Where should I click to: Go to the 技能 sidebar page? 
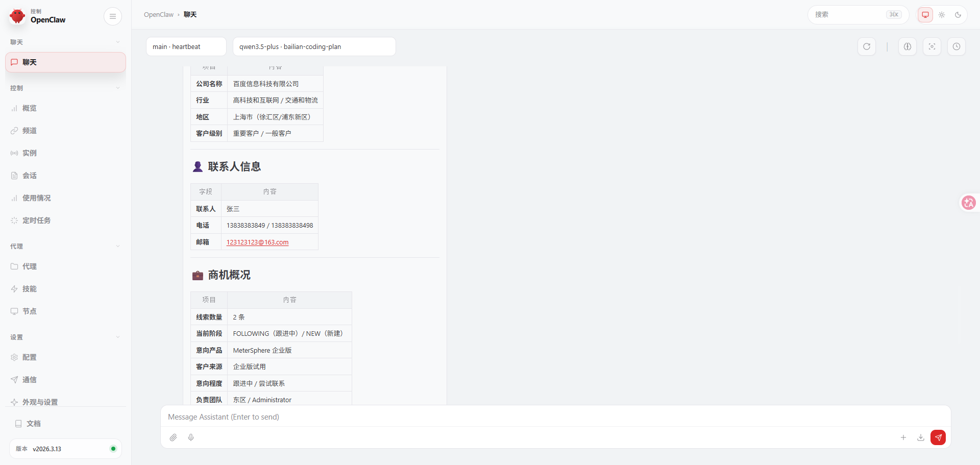[29, 289]
